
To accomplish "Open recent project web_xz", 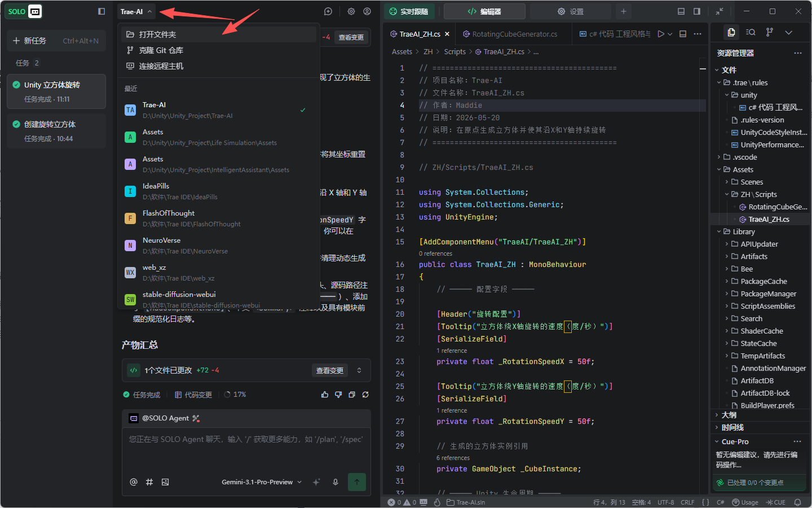I will point(219,273).
